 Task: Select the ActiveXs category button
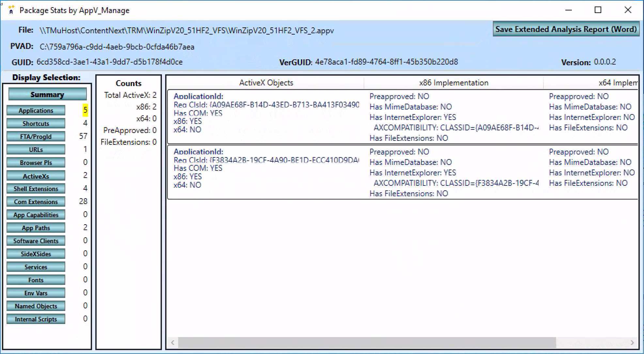tap(36, 176)
